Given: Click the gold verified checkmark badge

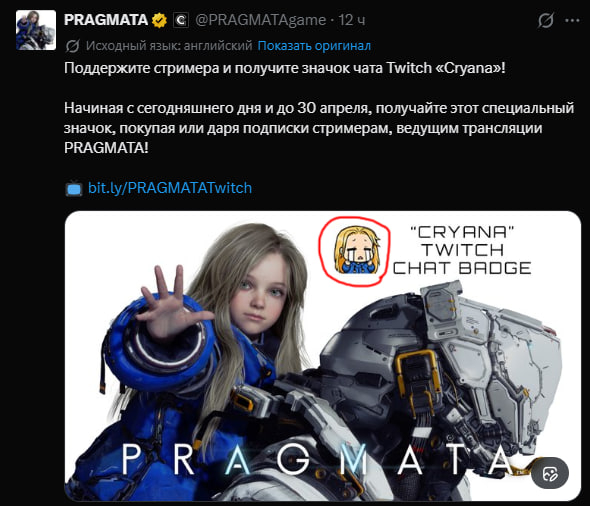Looking at the screenshot, I should pos(160,20).
